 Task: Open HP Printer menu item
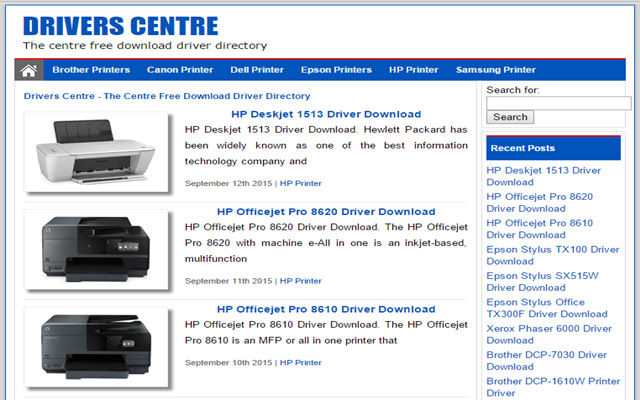(x=413, y=70)
